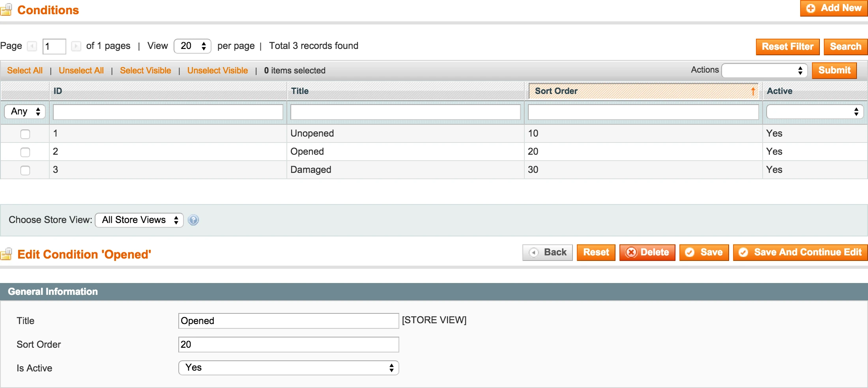
Task: Click the next page arrow icon
Action: point(76,46)
